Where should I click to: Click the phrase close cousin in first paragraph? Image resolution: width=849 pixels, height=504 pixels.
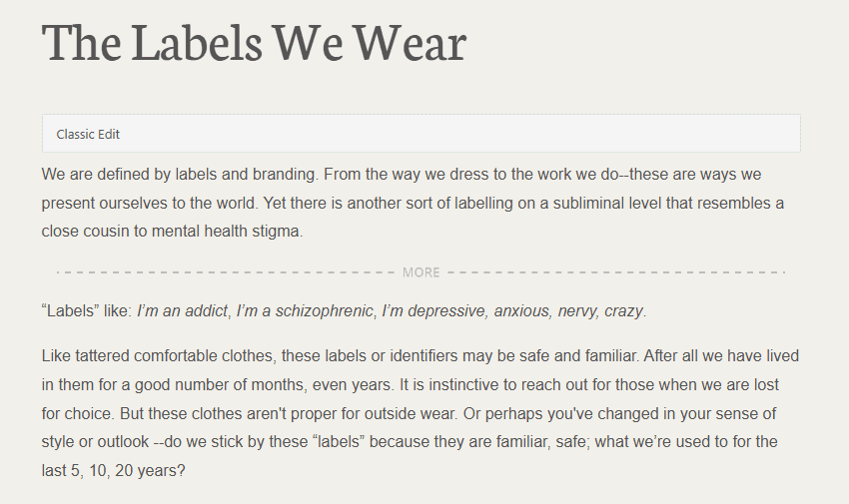[x=86, y=232]
